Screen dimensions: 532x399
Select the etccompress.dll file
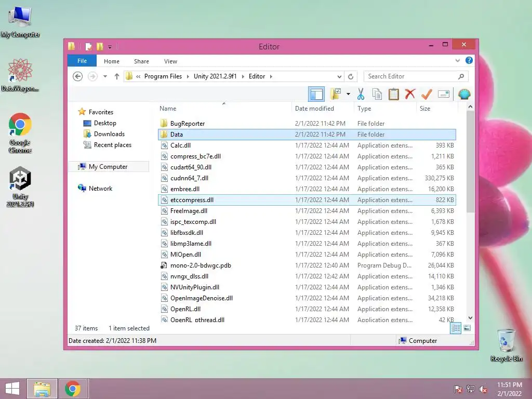[307, 200]
